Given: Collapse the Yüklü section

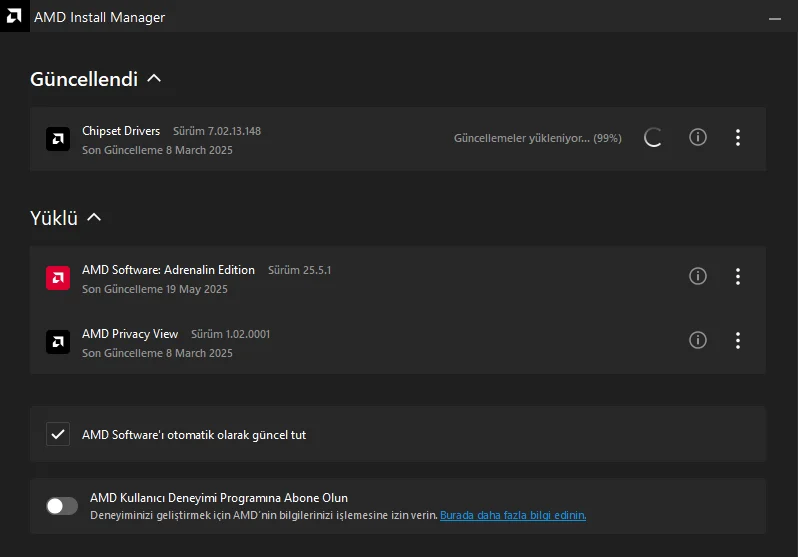Looking at the screenshot, I should 94,217.
